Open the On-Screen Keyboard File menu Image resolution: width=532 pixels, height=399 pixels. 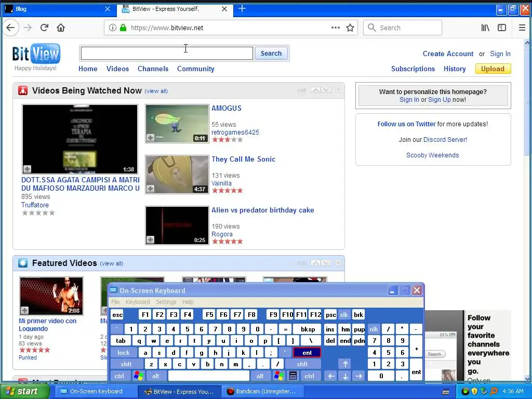115,302
